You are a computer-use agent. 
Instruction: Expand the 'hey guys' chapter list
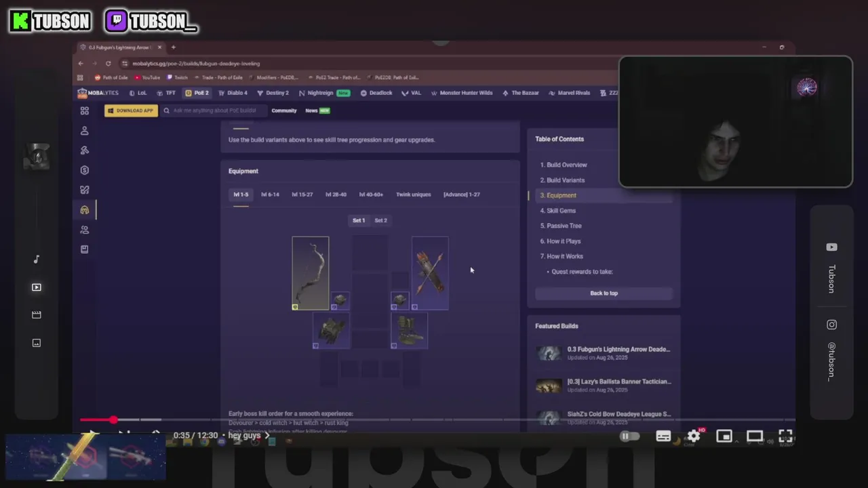pyautogui.click(x=249, y=436)
